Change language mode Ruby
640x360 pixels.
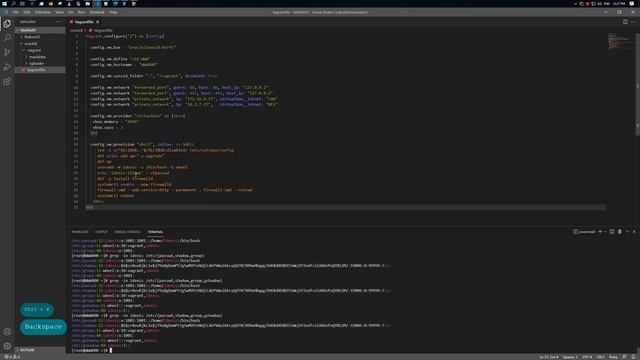[x=613, y=357]
